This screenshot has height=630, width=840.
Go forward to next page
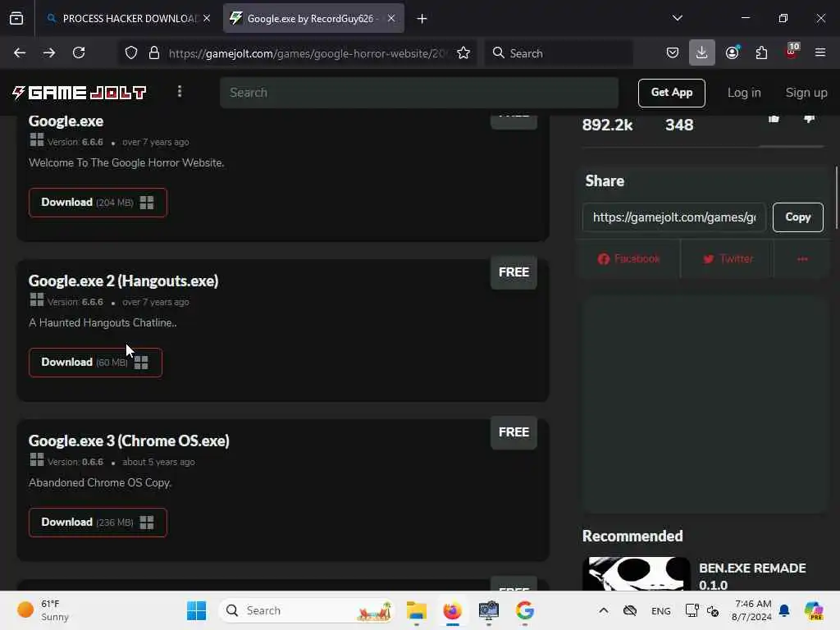click(49, 52)
